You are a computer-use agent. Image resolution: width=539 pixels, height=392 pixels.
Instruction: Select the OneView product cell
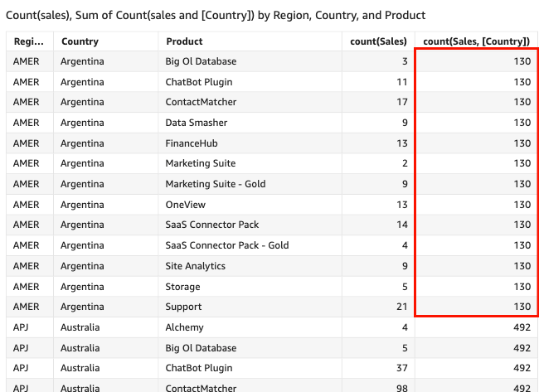186,205
